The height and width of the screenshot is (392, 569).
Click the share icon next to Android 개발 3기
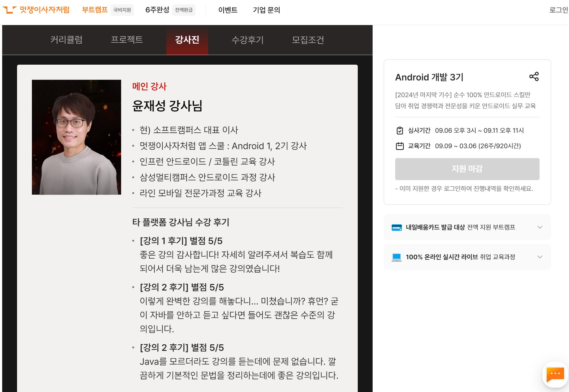534,76
